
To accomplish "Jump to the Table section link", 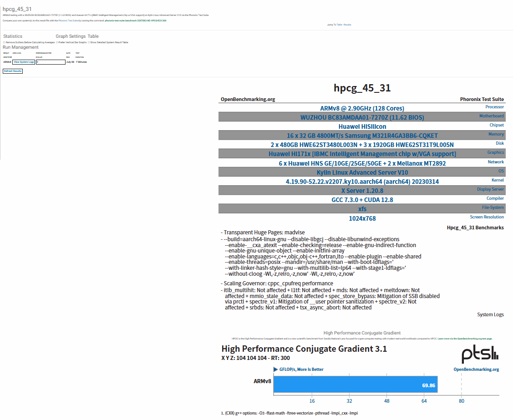I will pyautogui.click(x=339, y=25).
